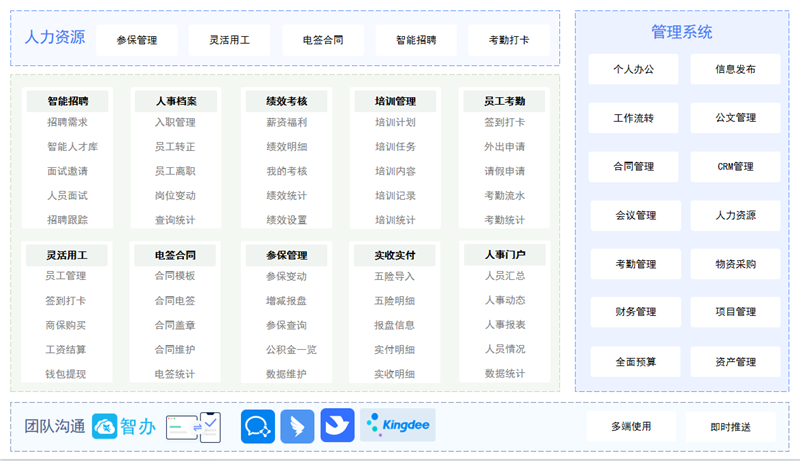
Task: Open 个人办公 in management system
Action: coord(634,70)
